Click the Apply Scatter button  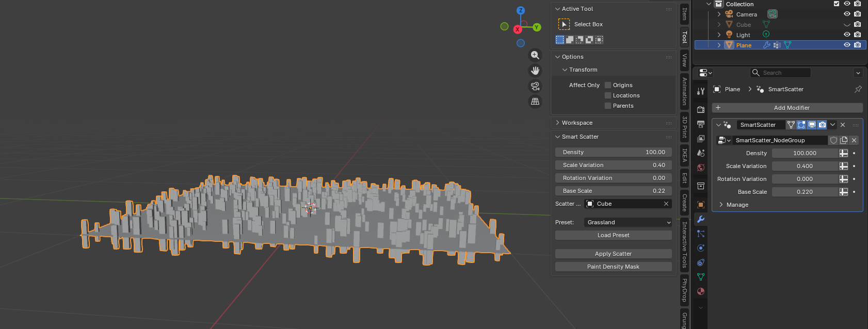[614, 254]
